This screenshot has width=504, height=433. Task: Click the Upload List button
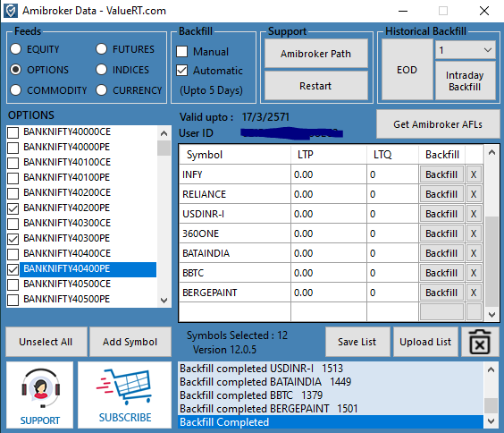pyautogui.click(x=425, y=342)
